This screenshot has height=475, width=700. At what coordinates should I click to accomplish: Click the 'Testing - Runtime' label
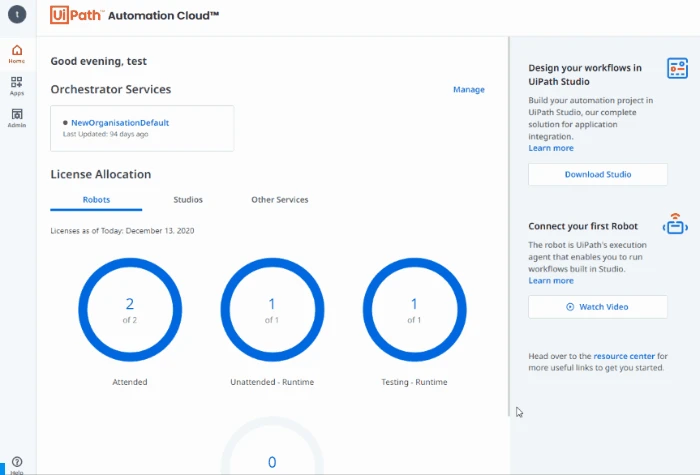[414, 382]
